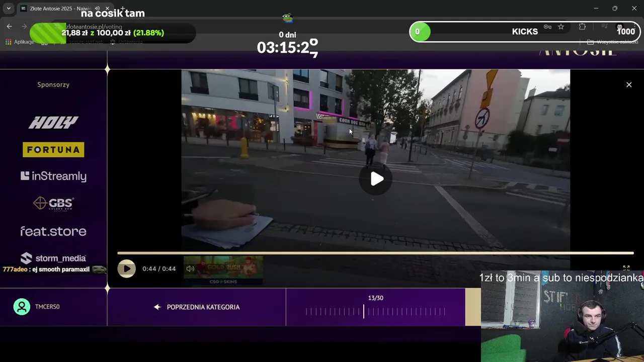The width and height of the screenshot is (644, 362).
Task: Open the storm_media sponsor logo
Action: coord(53,258)
